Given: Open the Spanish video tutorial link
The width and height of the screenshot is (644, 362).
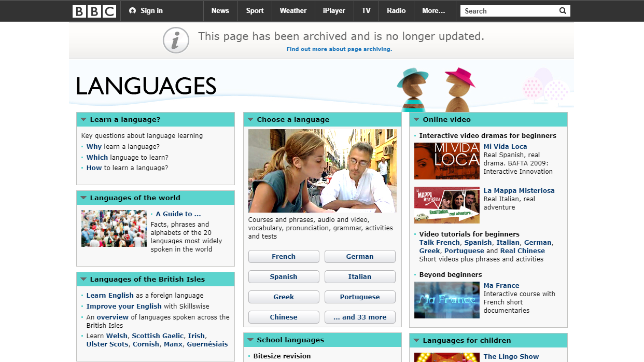Looking at the screenshot, I should [478, 243].
